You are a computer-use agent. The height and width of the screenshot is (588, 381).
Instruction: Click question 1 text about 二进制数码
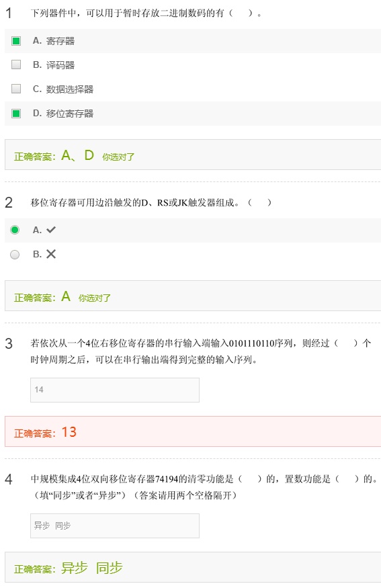click(146, 13)
